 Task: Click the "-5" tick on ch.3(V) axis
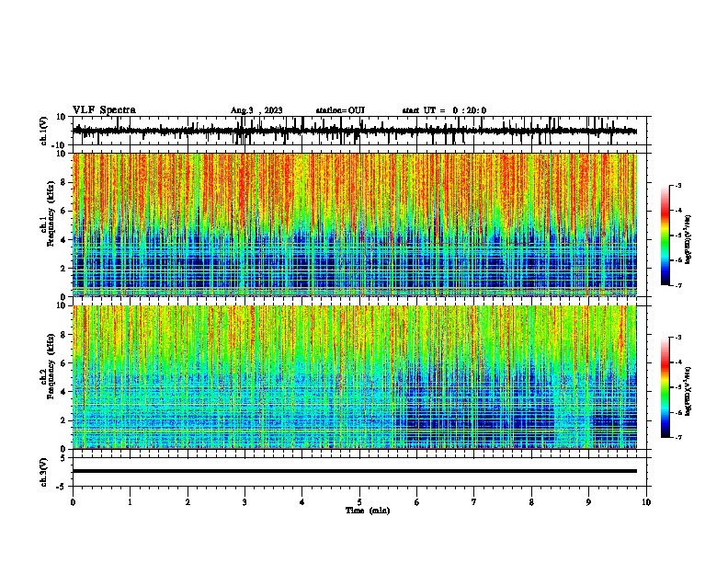(x=63, y=487)
